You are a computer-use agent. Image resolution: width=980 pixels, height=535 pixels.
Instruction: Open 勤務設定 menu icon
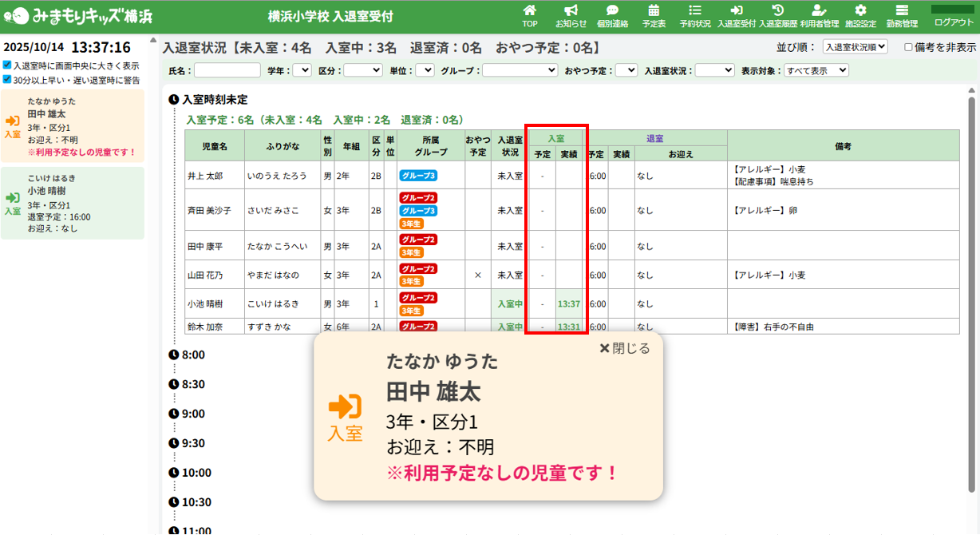point(902,11)
